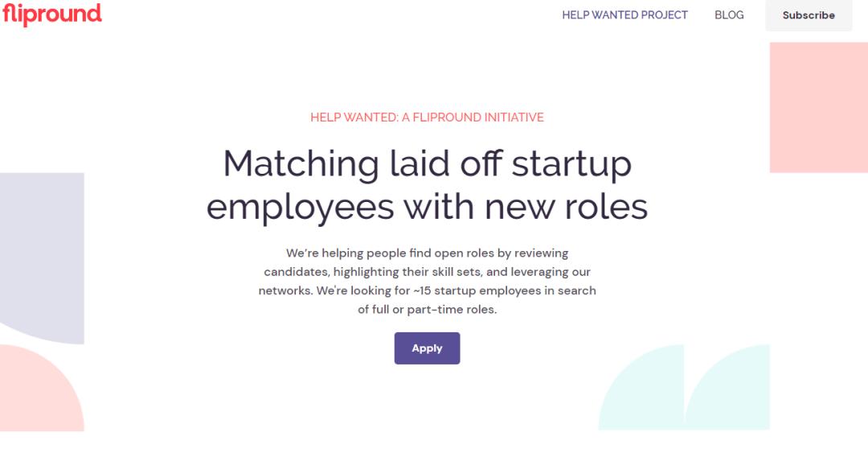This screenshot has height=457, width=868.
Task: Click the sentence starting 'We're helping people find'
Action: coord(427,253)
